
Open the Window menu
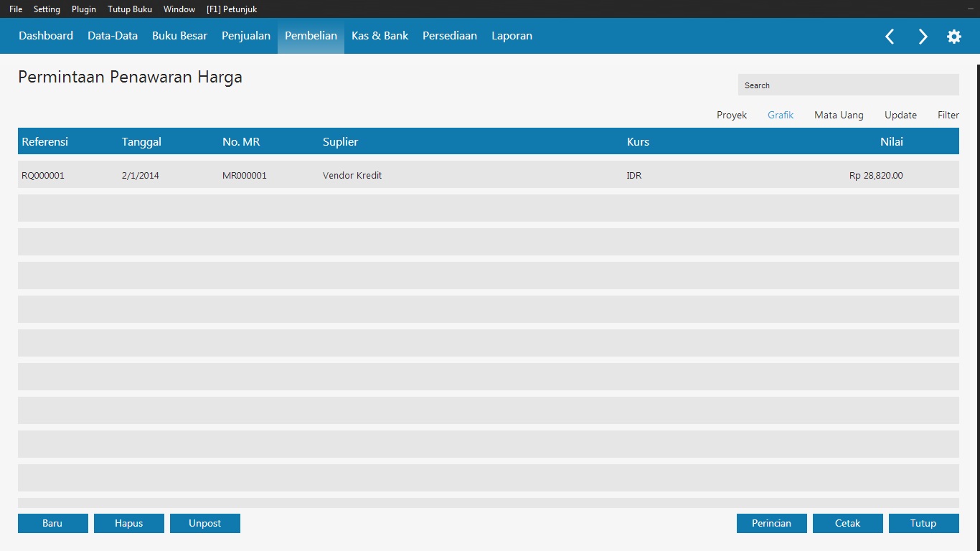point(179,9)
